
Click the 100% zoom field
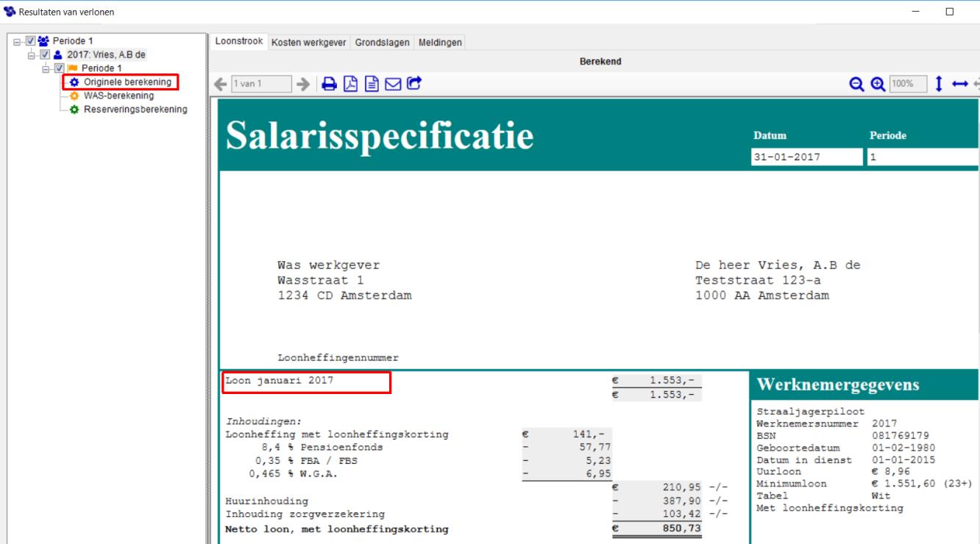pos(909,85)
